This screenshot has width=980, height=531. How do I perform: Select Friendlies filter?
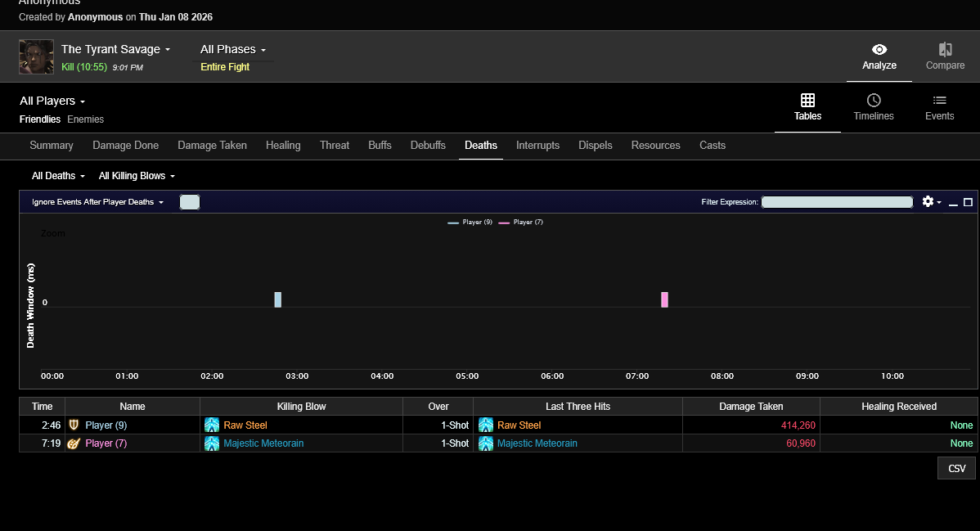click(x=40, y=119)
